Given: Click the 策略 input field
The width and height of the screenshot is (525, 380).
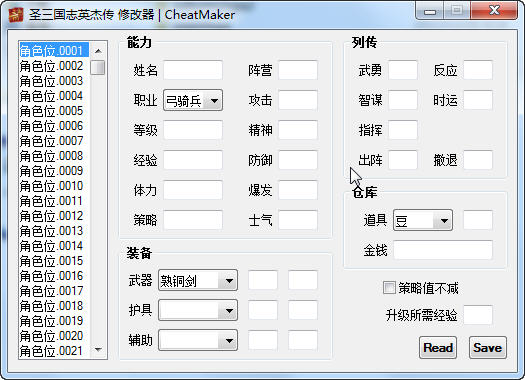Looking at the screenshot, I should 193,220.
